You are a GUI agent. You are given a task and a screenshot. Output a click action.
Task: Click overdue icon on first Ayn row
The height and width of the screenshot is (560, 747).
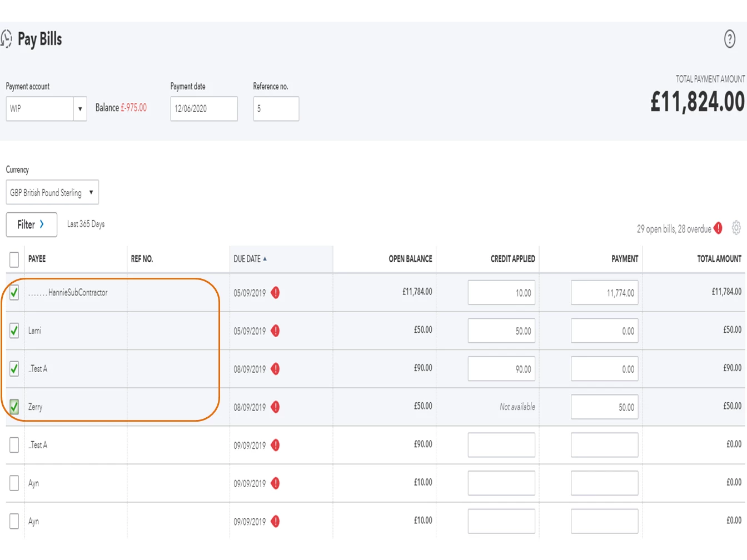(275, 483)
